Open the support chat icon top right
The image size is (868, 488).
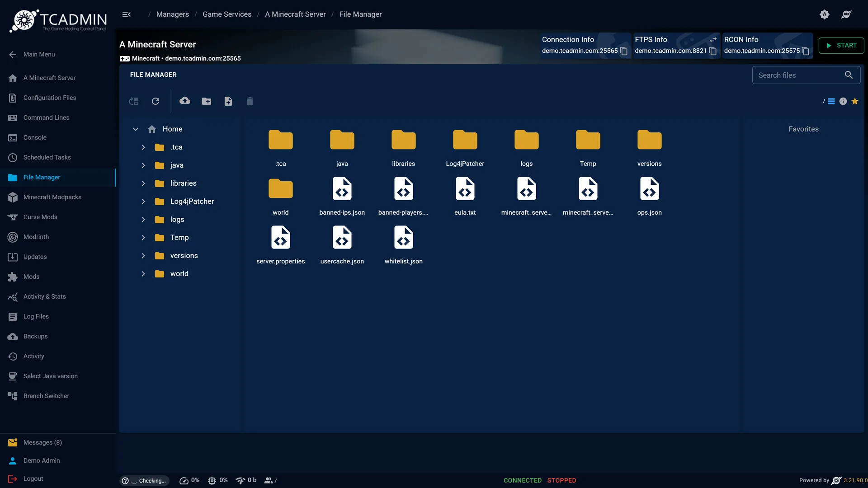coord(846,14)
